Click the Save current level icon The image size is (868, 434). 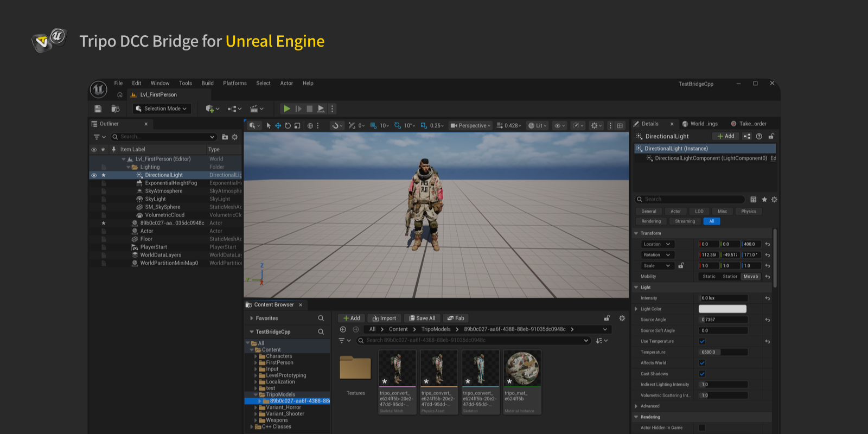(x=98, y=109)
